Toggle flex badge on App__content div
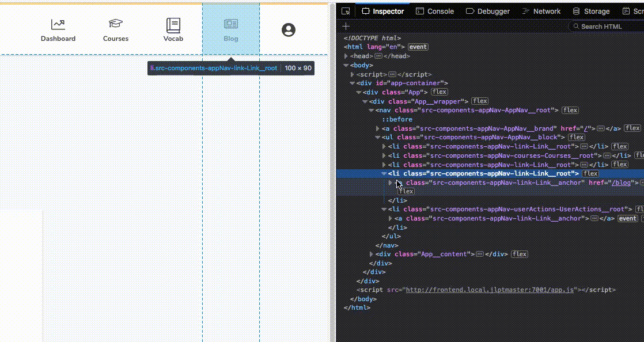The image size is (644, 342). [519, 254]
